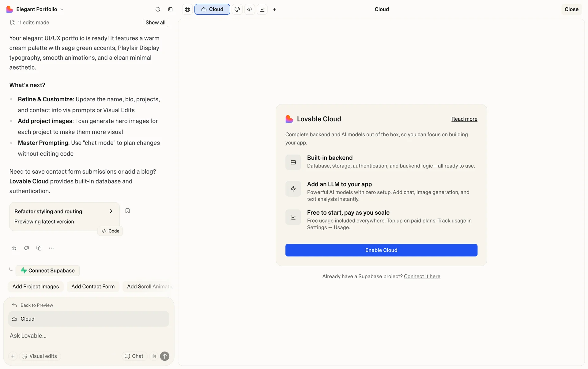
Task: Open version history clock icon
Action: click(158, 9)
